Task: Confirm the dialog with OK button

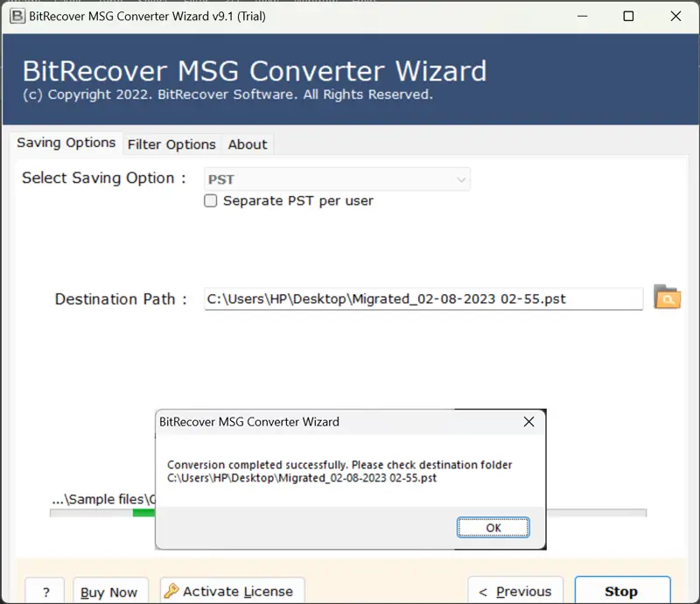Action: 493,528
